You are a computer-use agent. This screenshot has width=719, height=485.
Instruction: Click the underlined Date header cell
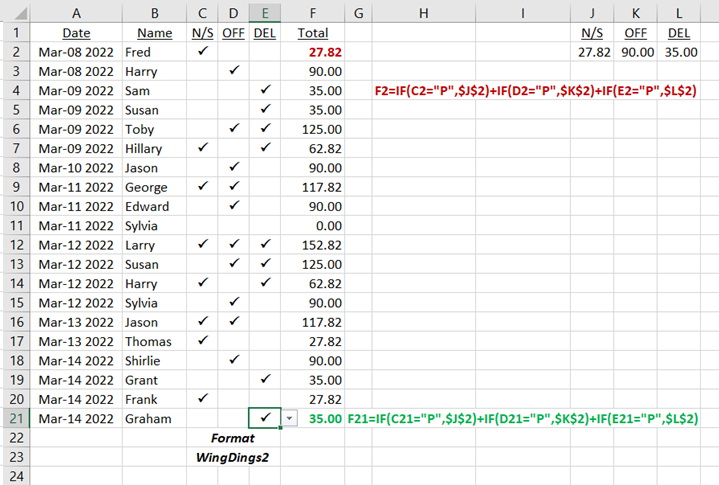[76, 33]
